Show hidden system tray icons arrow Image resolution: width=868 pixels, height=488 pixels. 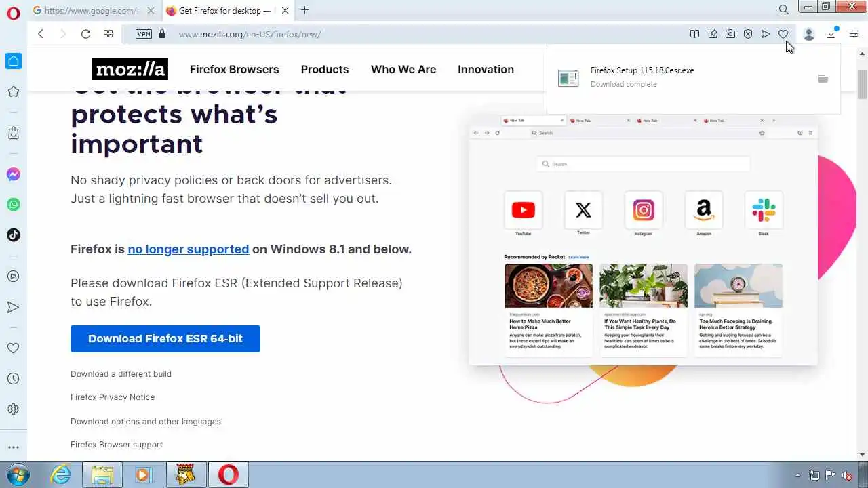(x=797, y=475)
